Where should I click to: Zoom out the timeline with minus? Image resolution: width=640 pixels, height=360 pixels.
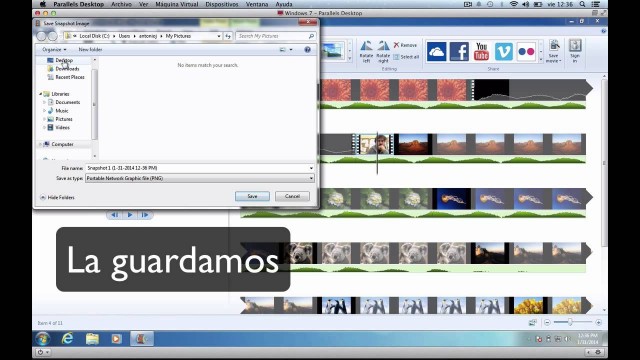547,322
